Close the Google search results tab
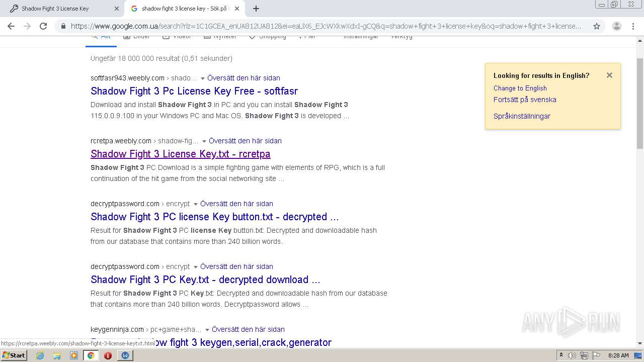The image size is (644, 362). pos(237,9)
